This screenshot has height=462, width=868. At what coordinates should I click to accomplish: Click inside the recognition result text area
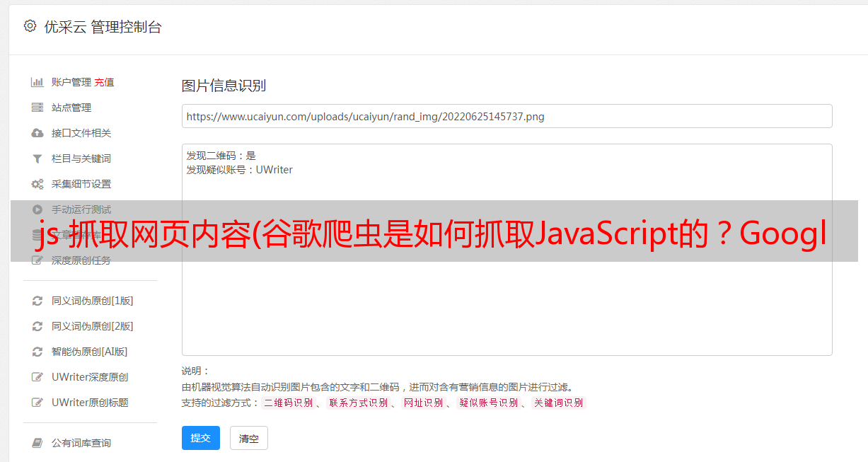[x=507, y=249]
